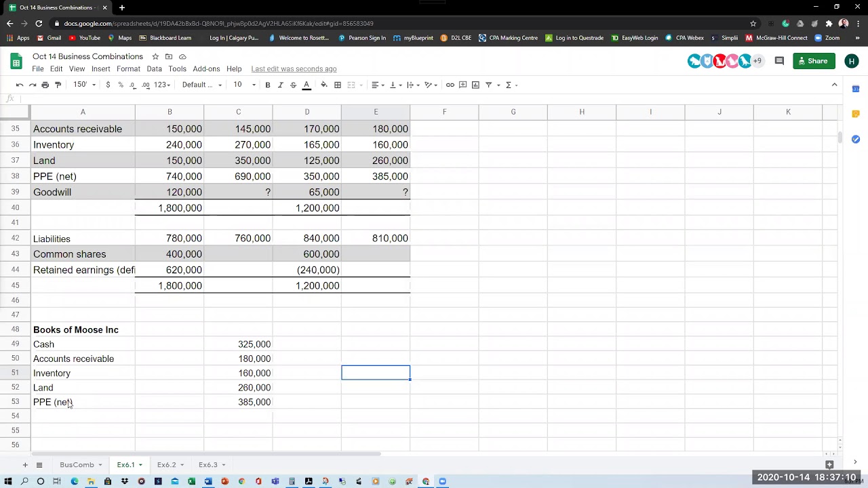Image resolution: width=868 pixels, height=488 pixels.
Task: Open the comment history
Action: coord(779,61)
